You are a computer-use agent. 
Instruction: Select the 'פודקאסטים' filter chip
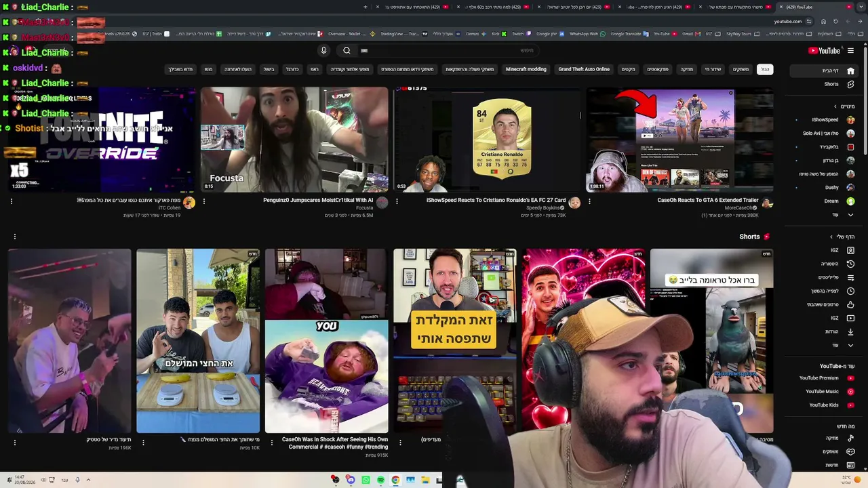coord(658,69)
